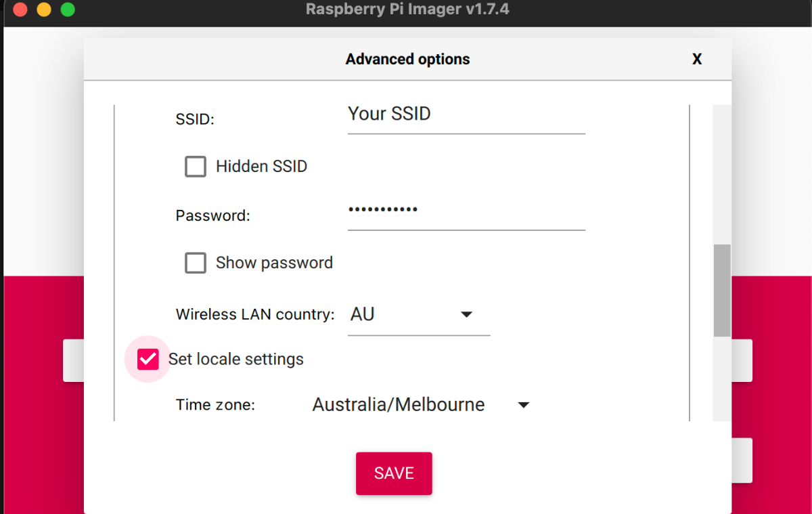Open the AU country combo box

click(x=419, y=315)
